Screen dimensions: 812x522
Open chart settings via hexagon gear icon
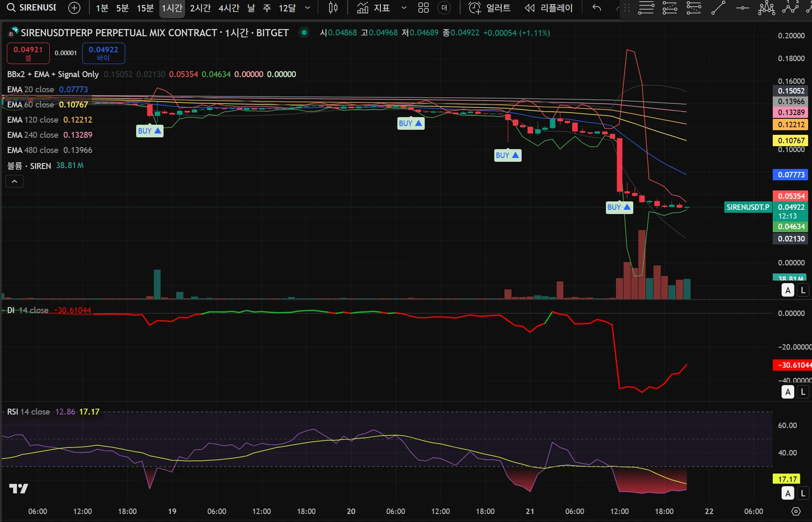796,511
